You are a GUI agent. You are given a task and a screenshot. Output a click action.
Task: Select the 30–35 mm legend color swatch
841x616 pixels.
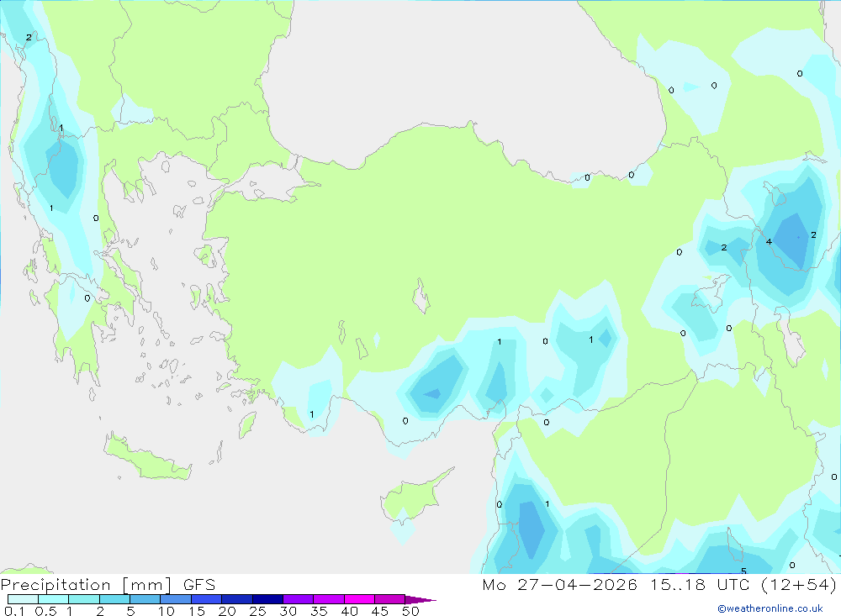pos(298,599)
